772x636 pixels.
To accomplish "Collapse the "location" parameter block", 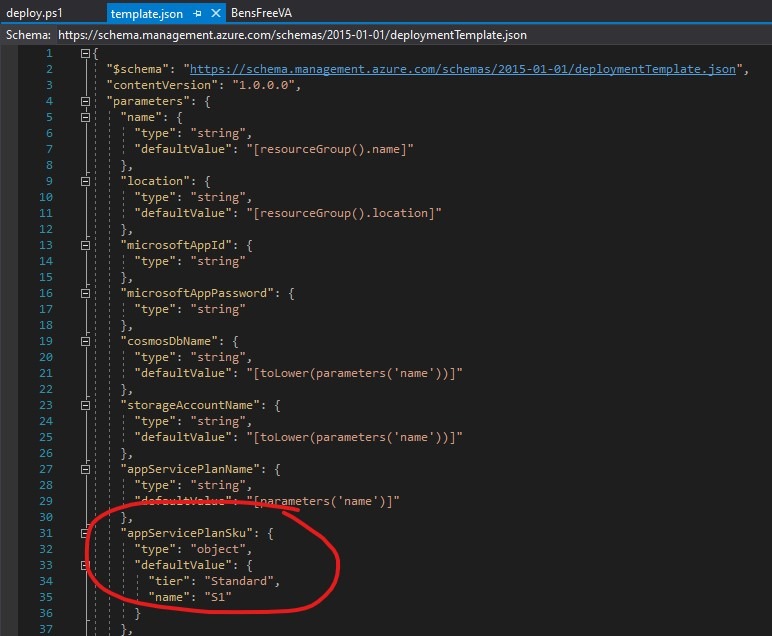I will 85,181.
